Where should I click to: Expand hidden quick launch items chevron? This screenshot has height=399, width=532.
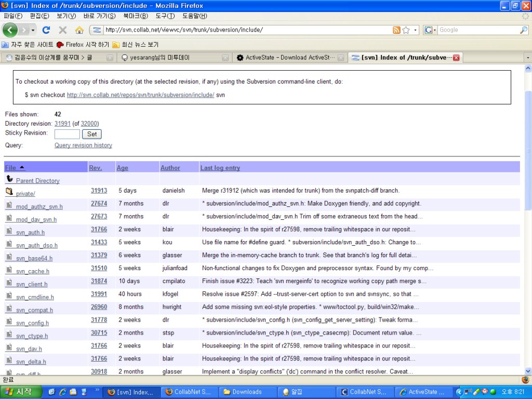click(97, 390)
